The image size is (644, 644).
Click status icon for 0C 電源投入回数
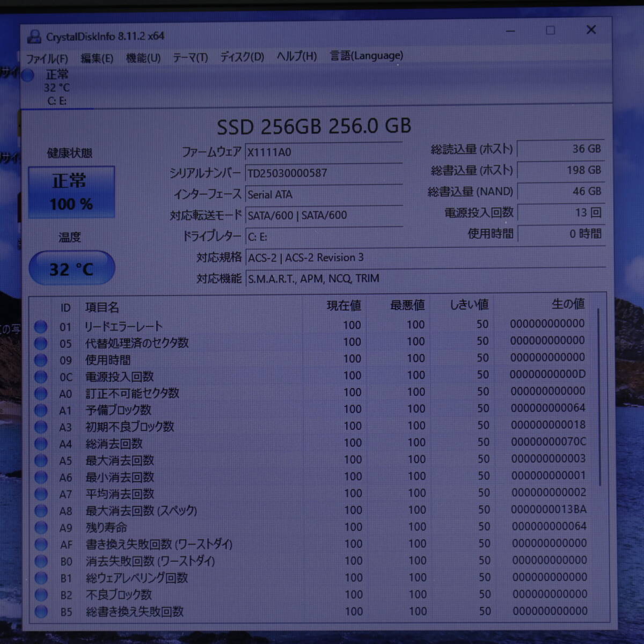coord(41,377)
